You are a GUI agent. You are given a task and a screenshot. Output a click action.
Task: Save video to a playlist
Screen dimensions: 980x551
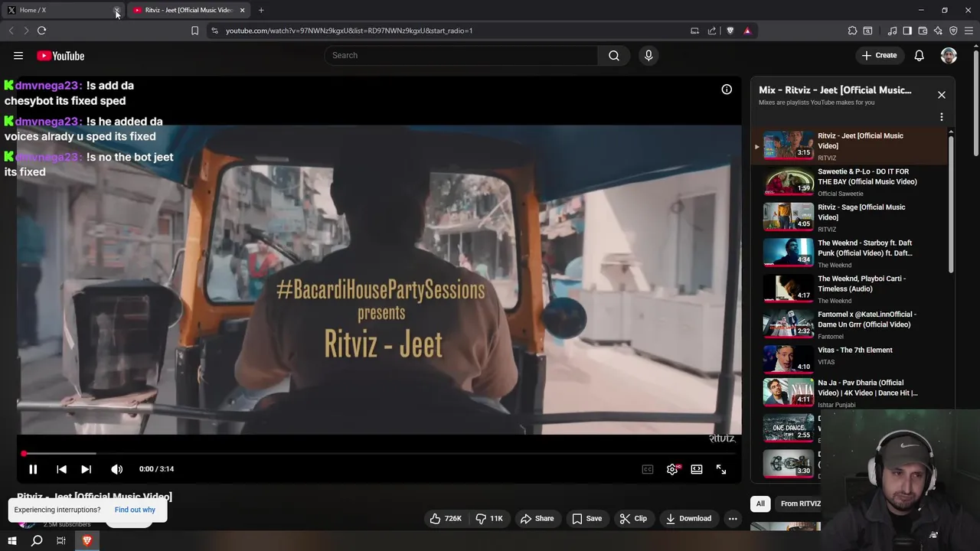586,518
